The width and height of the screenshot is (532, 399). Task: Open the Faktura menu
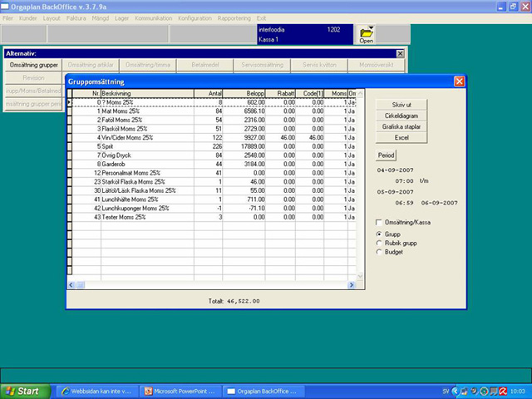coord(76,18)
